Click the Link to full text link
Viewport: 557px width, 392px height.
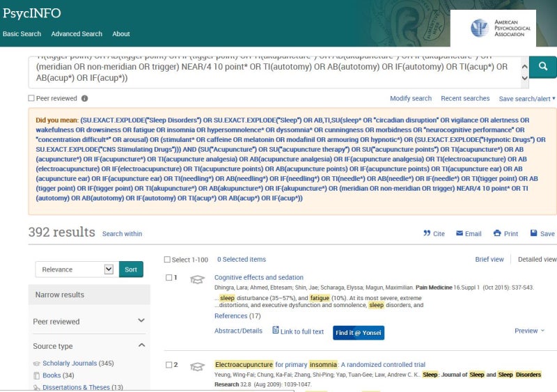click(302, 331)
